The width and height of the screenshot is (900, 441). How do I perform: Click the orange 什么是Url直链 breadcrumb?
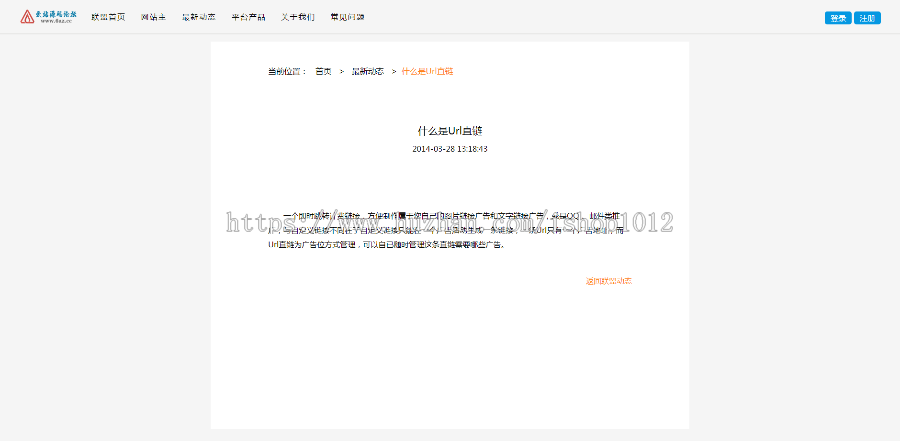[428, 72]
